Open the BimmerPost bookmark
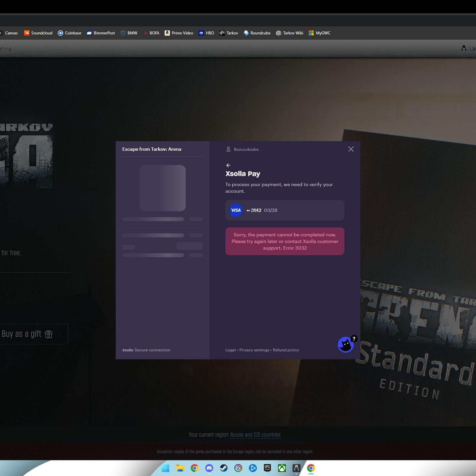476x476 pixels. click(101, 33)
